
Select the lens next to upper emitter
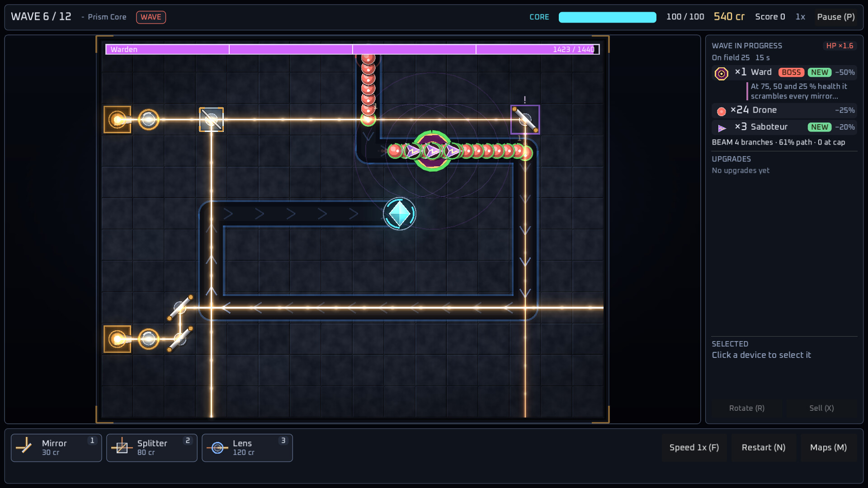point(149,120)
